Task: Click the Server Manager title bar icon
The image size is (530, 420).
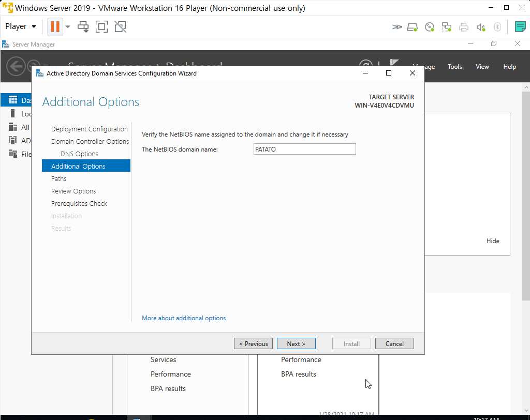Action: [x=5, y=44]
